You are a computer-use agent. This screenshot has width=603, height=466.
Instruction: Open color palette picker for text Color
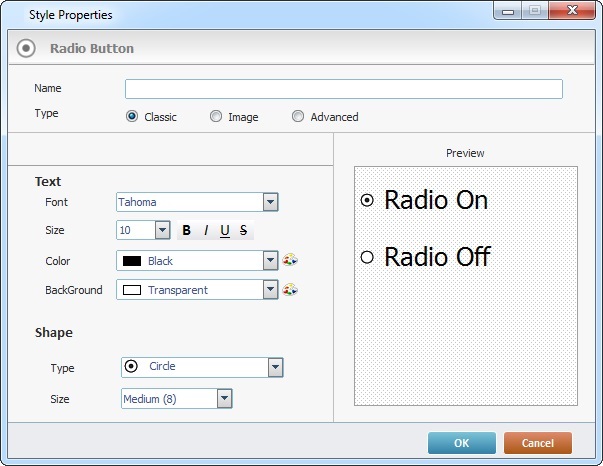[290, 261]
